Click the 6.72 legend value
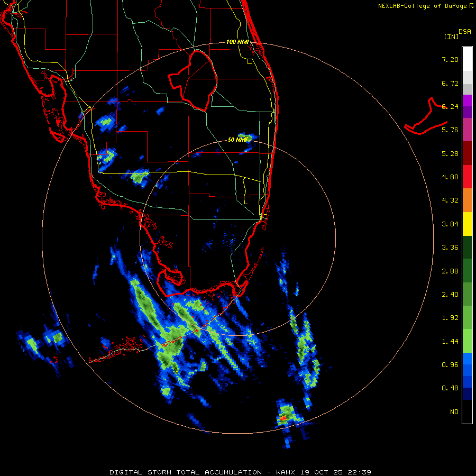Screen dimensions: 476x476 (450, 83)
